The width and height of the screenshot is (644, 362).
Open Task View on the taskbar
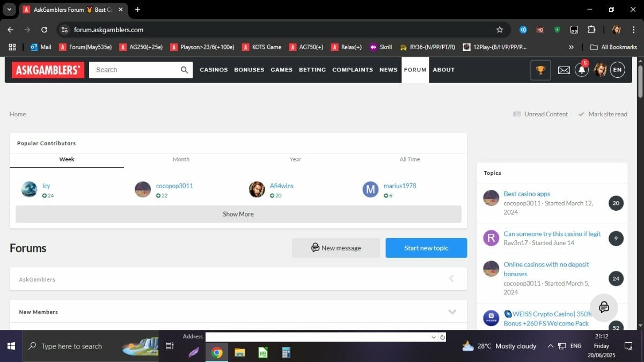[170, 346]
